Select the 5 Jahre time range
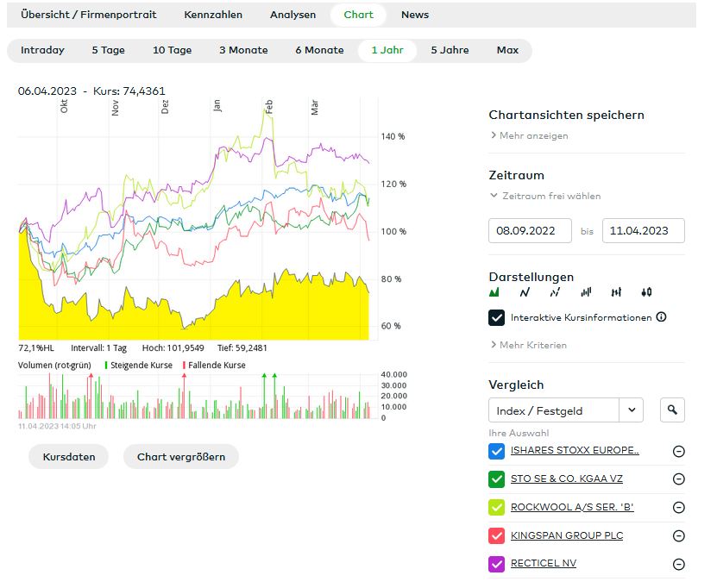Image resolution: width=717 pixels, height=588 pixels. point(450,50)
